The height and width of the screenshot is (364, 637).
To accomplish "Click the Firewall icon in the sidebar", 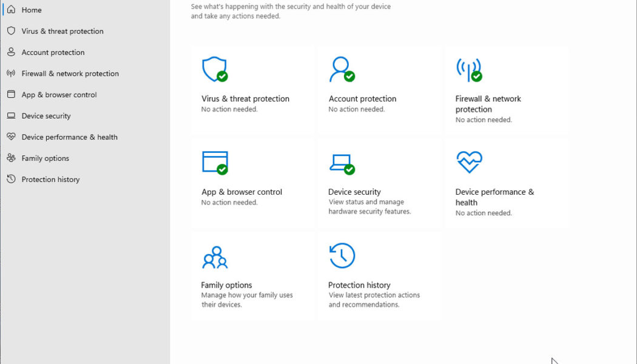I will click(x=12, y=73).
